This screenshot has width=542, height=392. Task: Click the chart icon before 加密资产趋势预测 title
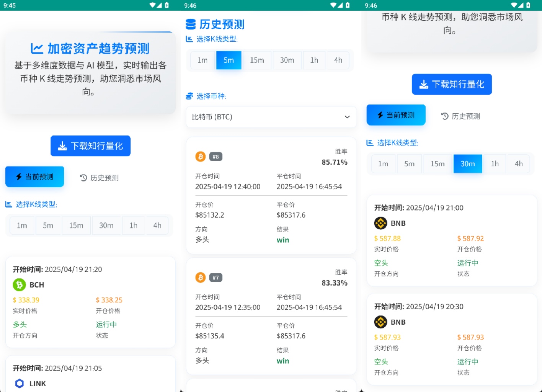pos(37,49)
